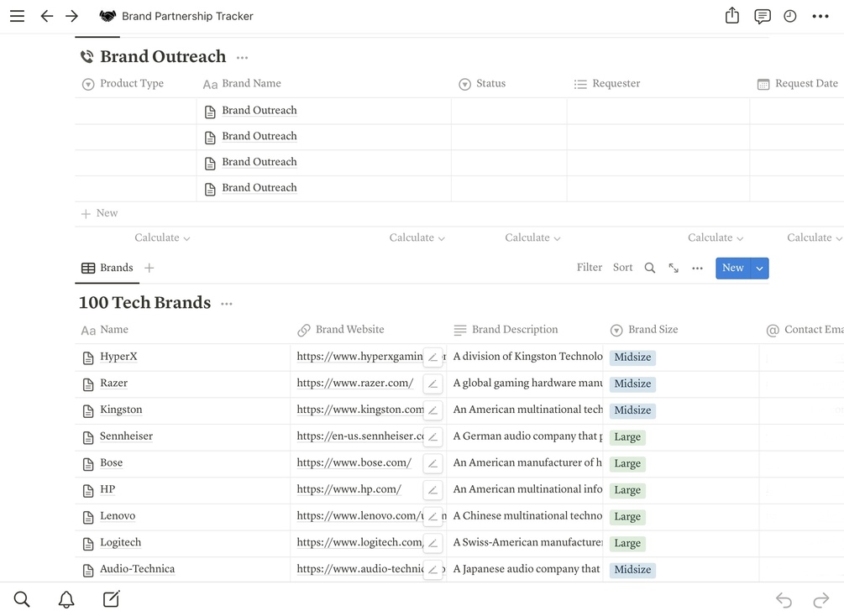
Task: Open the page comments icon
Action: [x=763, y=16]
